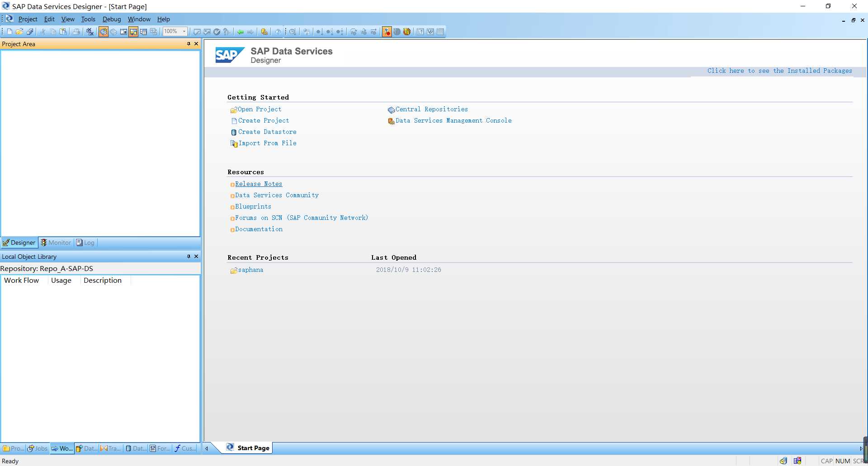
Task: Close the Project Area panel
Action: 196,44
